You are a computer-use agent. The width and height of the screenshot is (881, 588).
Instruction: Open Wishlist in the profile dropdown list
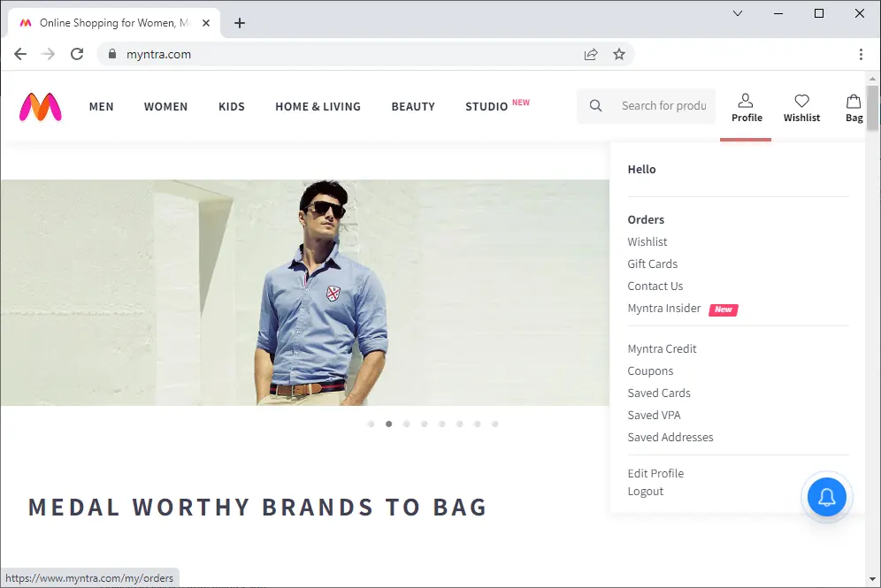(647, 242)
